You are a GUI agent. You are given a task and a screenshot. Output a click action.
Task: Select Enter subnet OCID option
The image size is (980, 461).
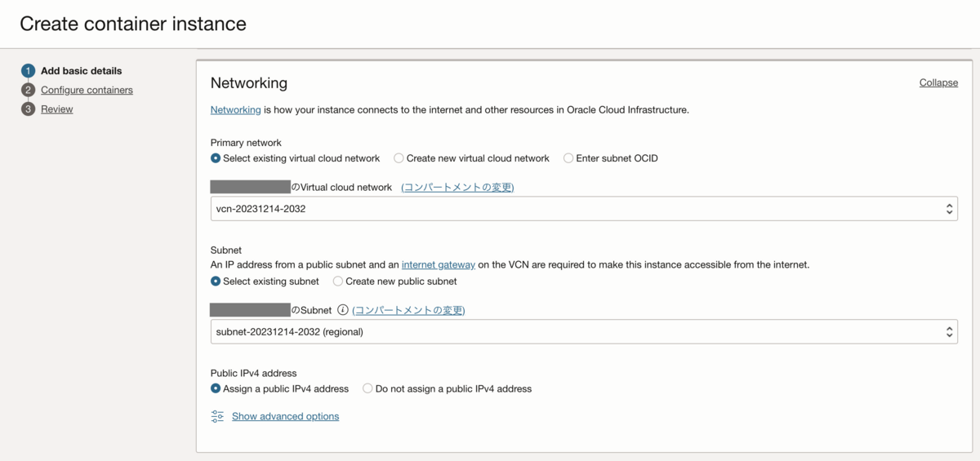click(568, 158)
